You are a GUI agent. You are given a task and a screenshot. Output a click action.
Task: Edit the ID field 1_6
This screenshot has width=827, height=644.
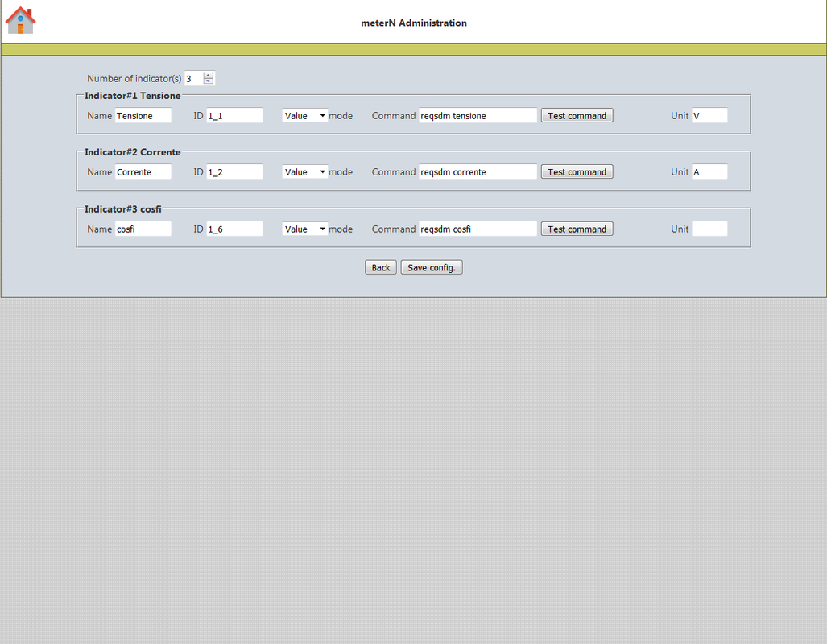234,229
